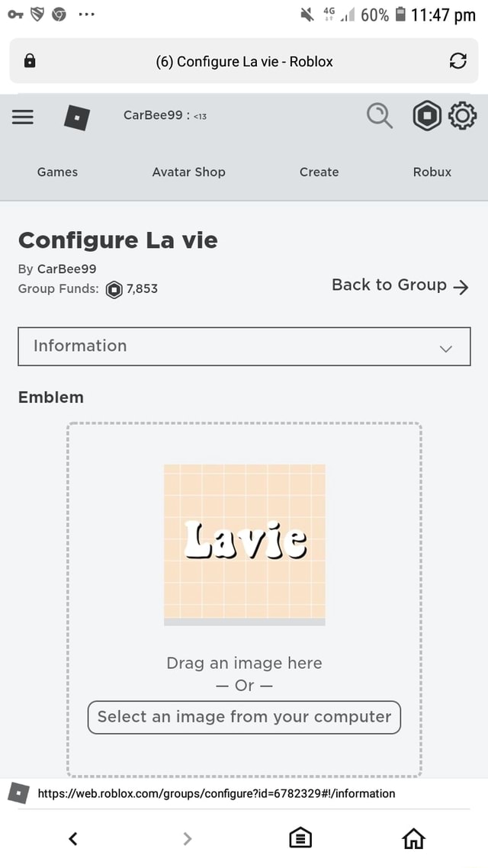Image resolution: width=488 pixels, height=868 pixels.
Task: Go forward using the forward arrow
Action: 187,837
